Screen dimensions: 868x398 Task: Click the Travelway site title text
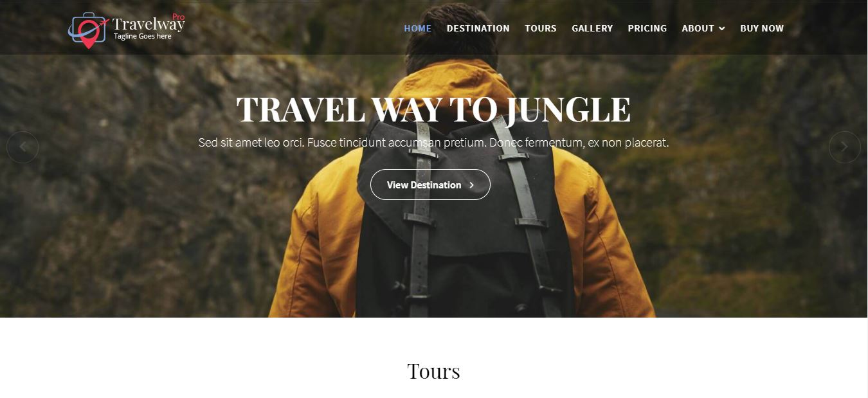[149, 24]
